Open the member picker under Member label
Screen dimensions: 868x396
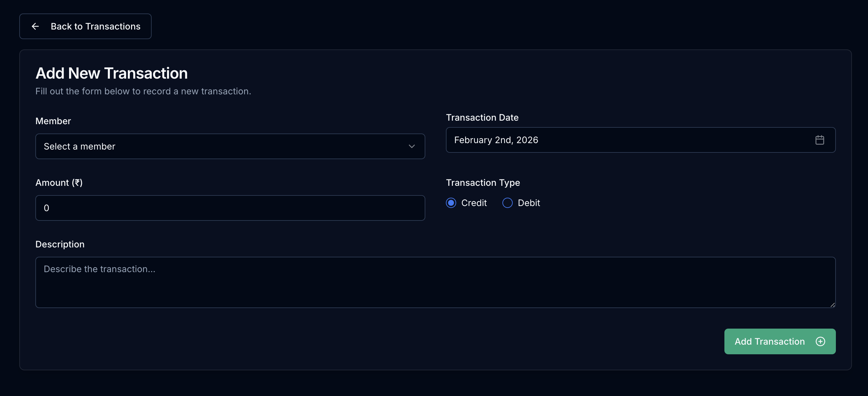click(230, 146)
